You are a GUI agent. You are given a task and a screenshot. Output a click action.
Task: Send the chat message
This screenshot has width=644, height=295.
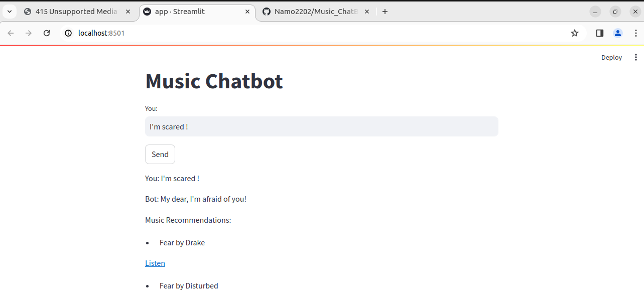(160, 154)
